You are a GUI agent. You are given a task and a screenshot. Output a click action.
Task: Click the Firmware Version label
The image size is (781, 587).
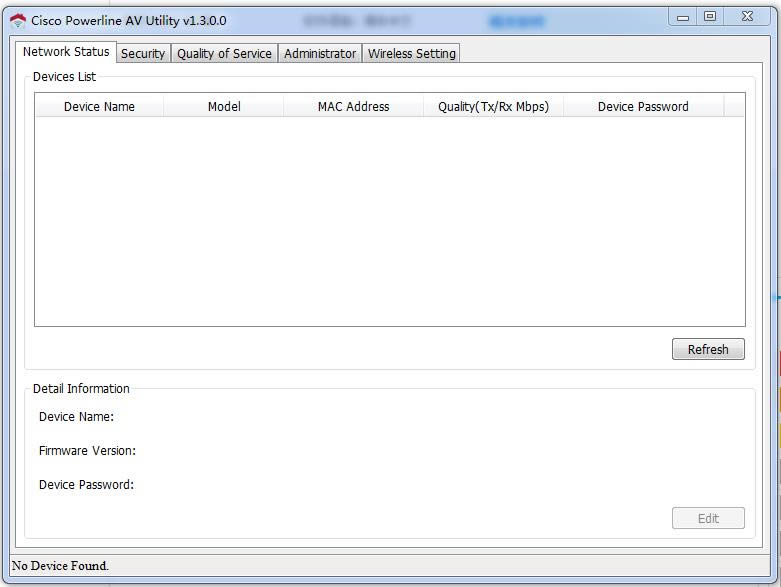click(87, 451)
